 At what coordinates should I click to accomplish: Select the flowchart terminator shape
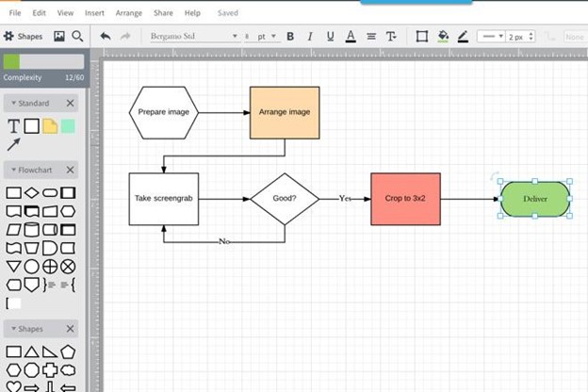50,193
